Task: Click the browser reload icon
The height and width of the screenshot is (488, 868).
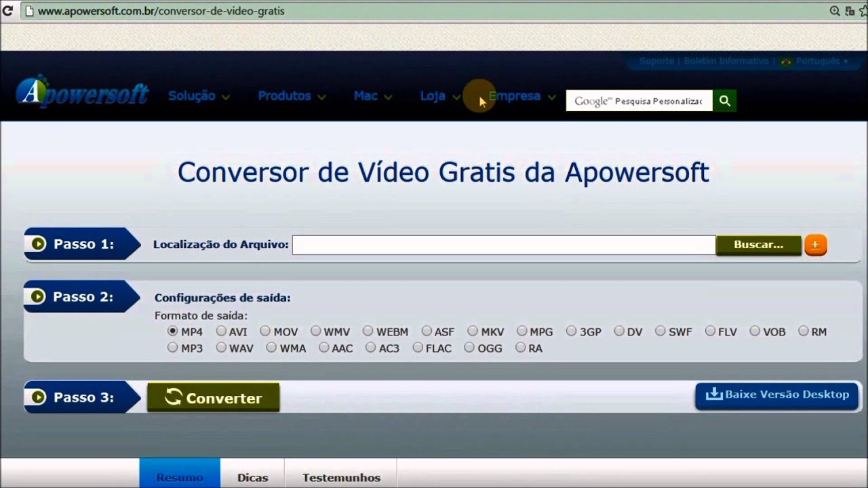Action: 7,12
